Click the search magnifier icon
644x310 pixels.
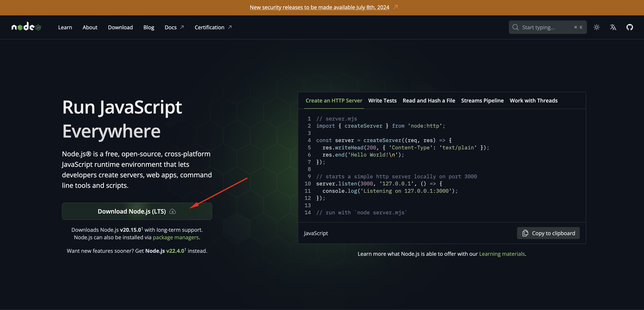point(515,27)
